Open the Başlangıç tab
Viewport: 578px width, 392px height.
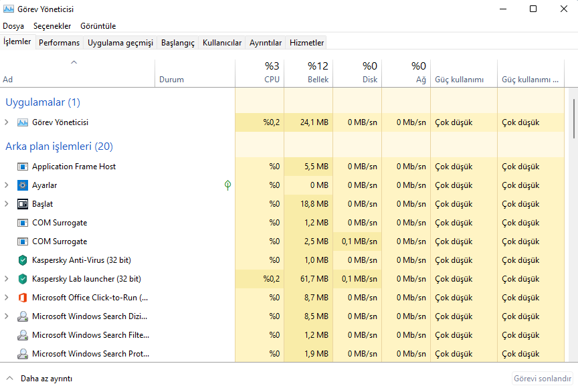click(x=177, y=43)
